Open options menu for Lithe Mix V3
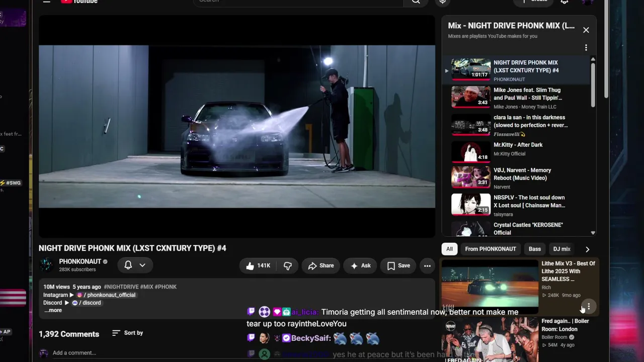644x362 pixels. pos(589,306)
